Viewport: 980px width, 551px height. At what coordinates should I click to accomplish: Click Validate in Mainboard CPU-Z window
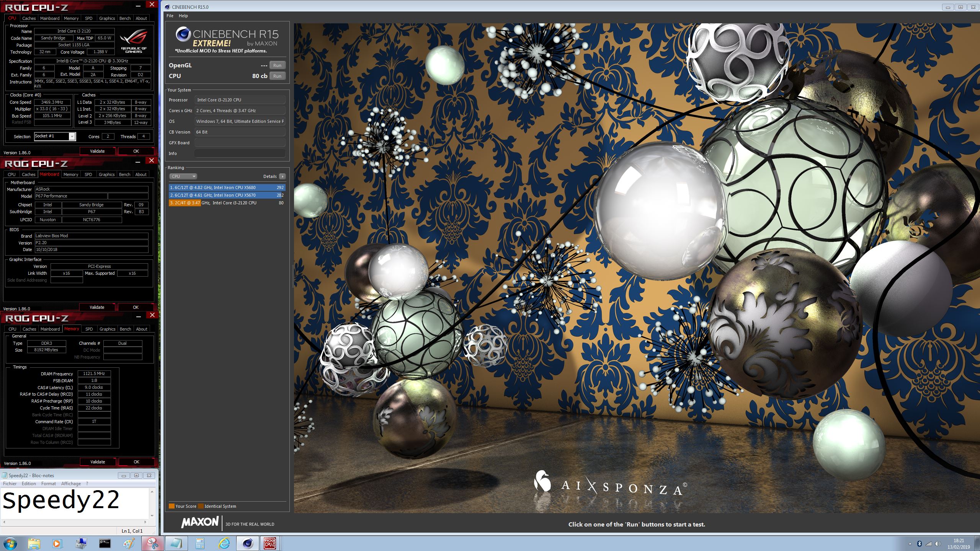pyautogui.click(x=97, y=307)
